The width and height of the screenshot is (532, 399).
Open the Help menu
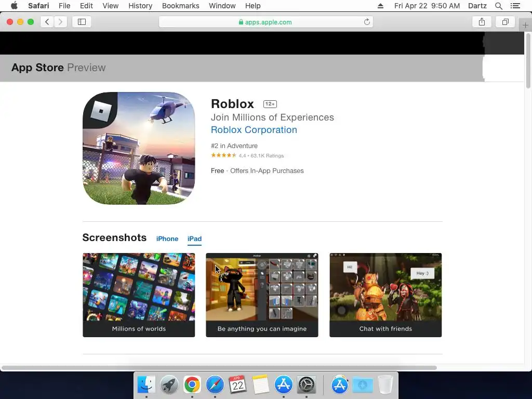pyautogui.click(x=253, y=6)
